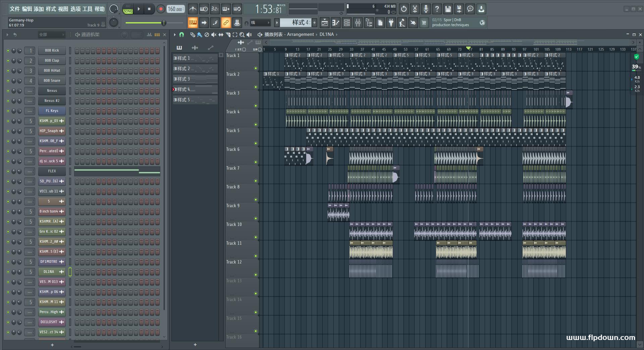Click the undo history icon
Image resolution: width=644 pixels, height=350 pixels.
coord(404,9)
